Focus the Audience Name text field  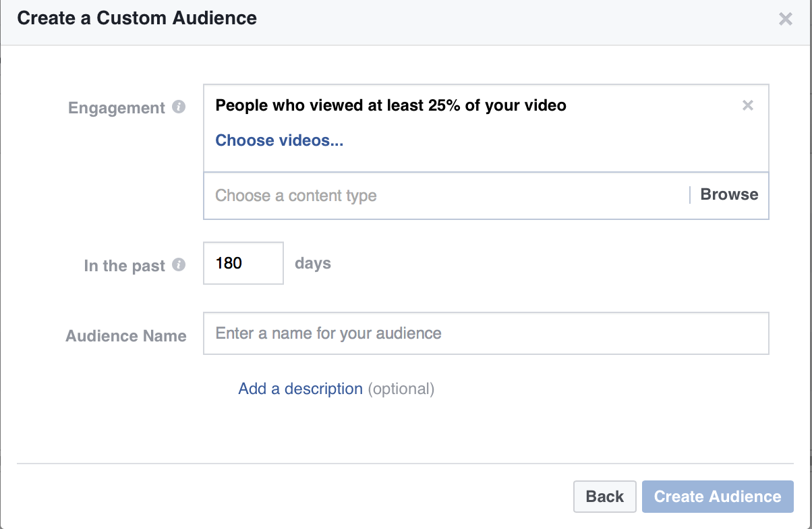486,333
